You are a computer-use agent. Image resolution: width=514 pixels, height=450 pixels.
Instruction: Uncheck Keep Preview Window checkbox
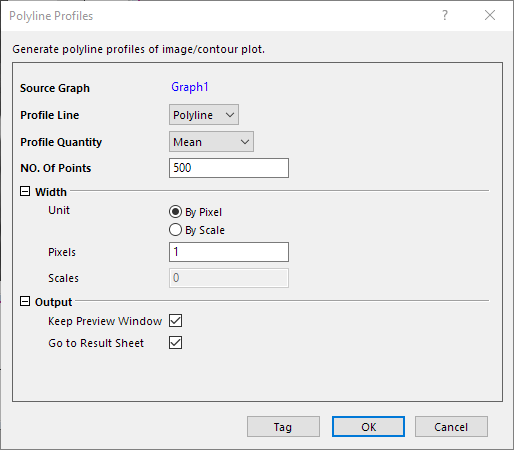(175, 321)
